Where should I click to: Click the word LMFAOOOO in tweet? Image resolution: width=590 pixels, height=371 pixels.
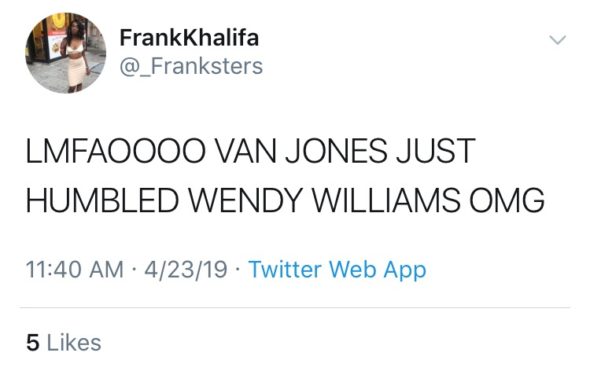(x=116, y=151)
